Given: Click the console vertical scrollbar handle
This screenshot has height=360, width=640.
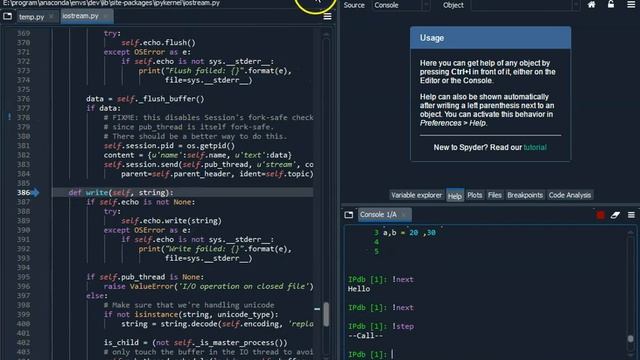Looking at the screenshot, I should pos(631,339).
